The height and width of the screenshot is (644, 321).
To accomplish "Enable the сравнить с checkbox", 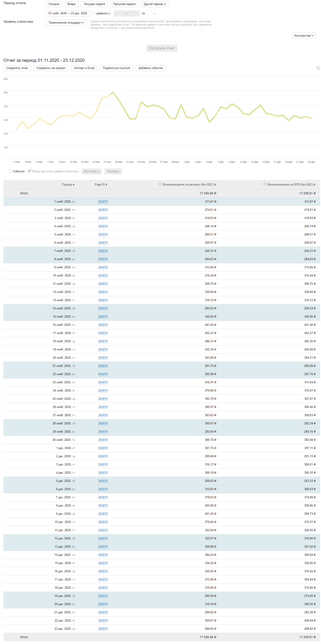I will coord(93,13).
